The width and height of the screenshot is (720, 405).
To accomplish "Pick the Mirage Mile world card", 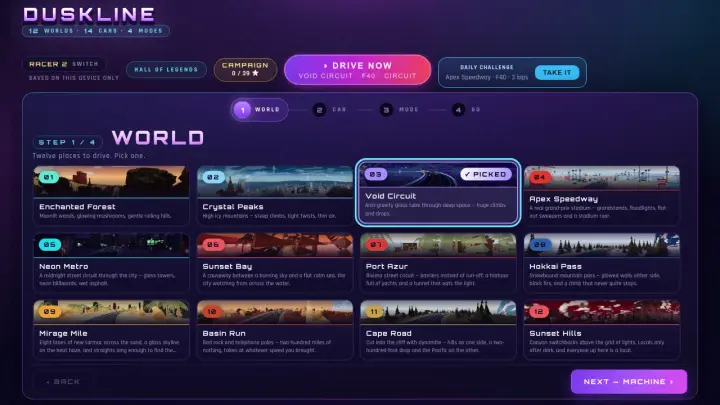I will [111, 329].
